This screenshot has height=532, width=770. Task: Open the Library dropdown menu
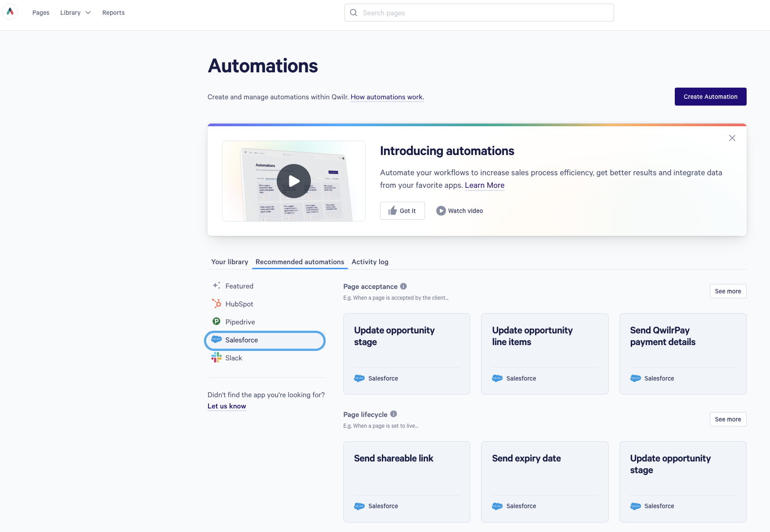coord(75,13)
